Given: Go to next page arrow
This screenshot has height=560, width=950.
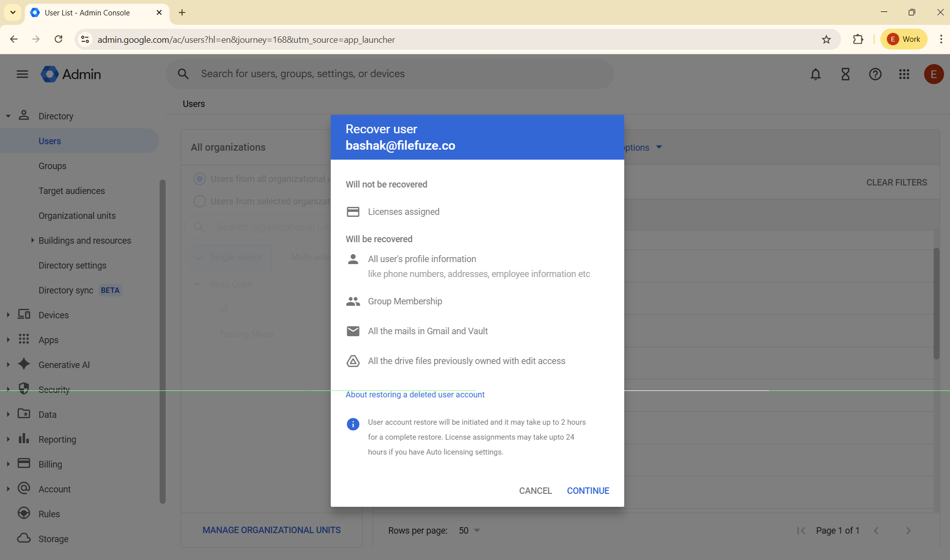Looking at the screenshot, I should (x=908, y=531).
